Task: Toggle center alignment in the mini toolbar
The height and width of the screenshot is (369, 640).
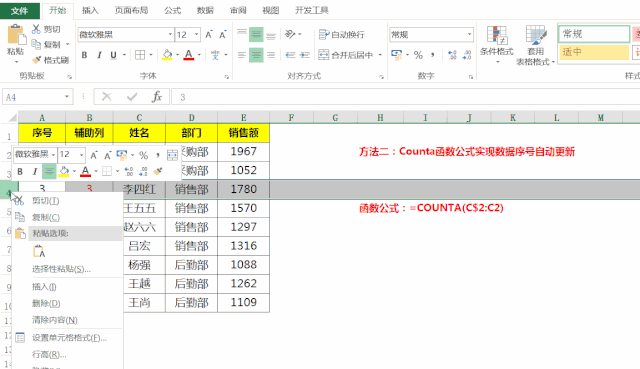Action: (49, 171)
